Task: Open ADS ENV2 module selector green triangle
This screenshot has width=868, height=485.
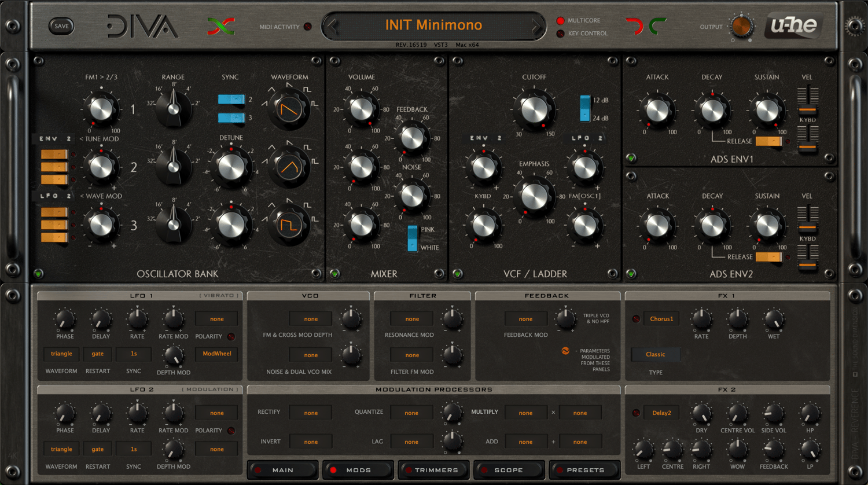Action: pyautogui.click(x=631, y=274)
